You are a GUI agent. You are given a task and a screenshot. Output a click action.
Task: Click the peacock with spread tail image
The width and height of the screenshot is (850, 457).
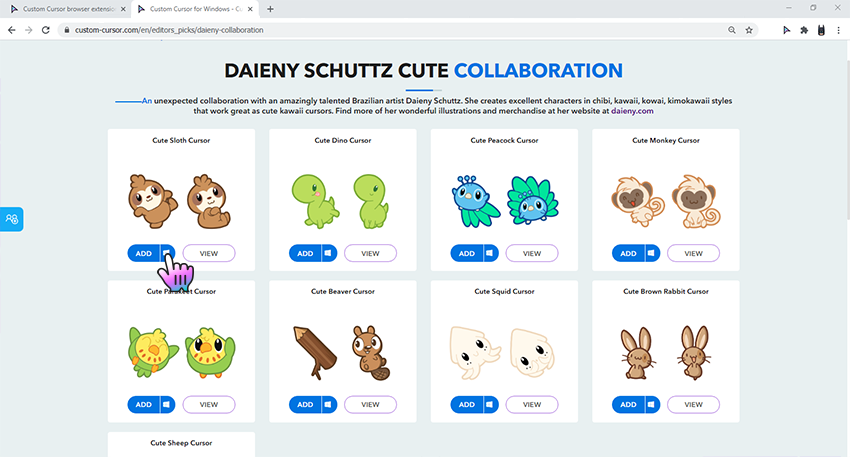533,200
